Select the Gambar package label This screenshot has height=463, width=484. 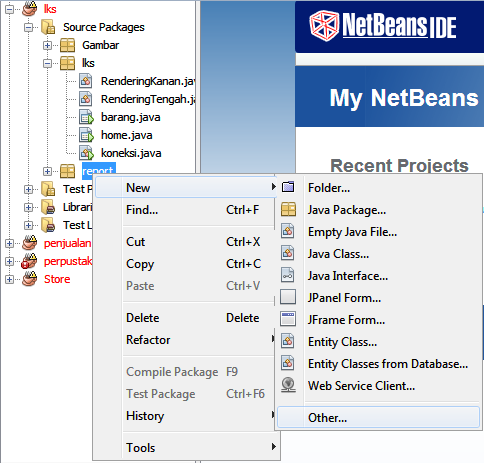click(100, 45)
